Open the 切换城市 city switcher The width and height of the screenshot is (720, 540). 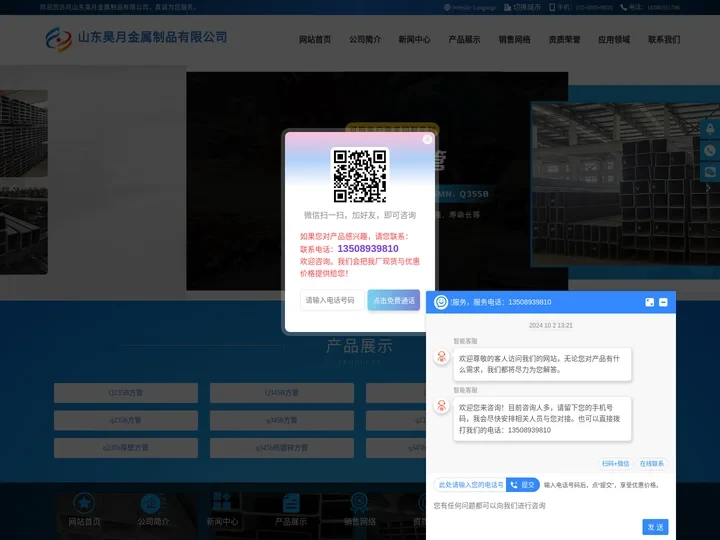click(x=523, y=7)
